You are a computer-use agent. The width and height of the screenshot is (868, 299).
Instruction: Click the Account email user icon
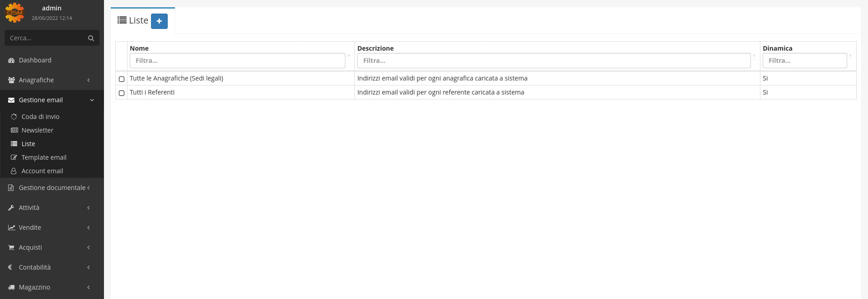(14, 171)
